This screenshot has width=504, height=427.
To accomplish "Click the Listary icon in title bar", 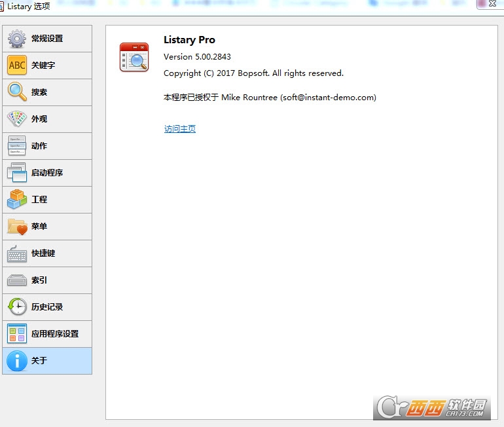I will [x=1, y=7].
